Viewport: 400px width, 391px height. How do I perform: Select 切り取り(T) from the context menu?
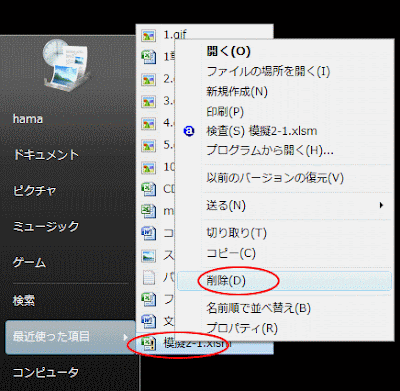tap(236, 233)
